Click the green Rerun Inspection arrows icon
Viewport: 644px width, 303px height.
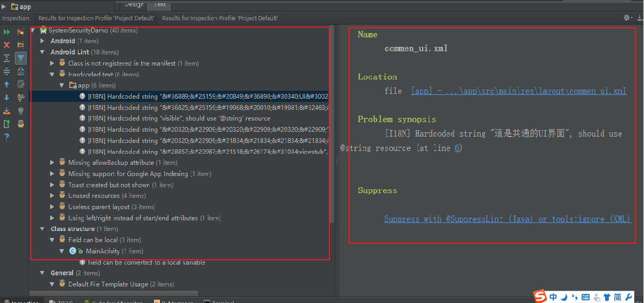coord(7,32)
